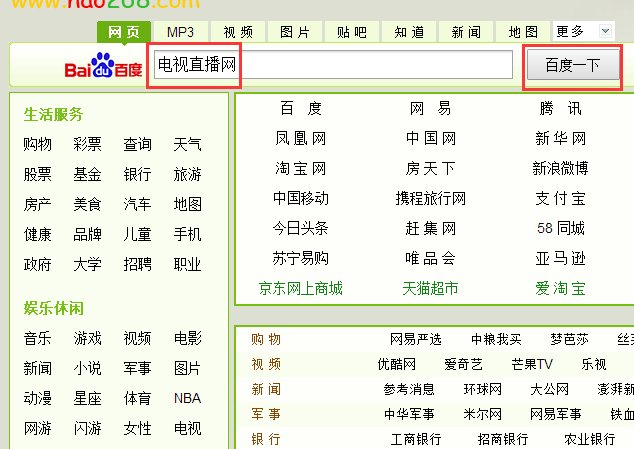The image size is (634, 449).
Task: Click 招聘 under 生活服务
Action: (x=137, y=264)
